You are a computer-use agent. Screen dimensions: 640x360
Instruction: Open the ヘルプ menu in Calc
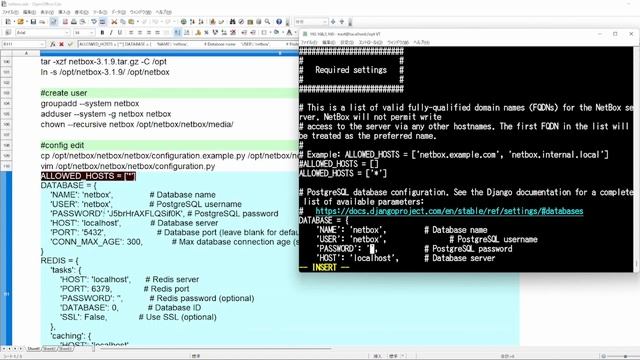164,12
